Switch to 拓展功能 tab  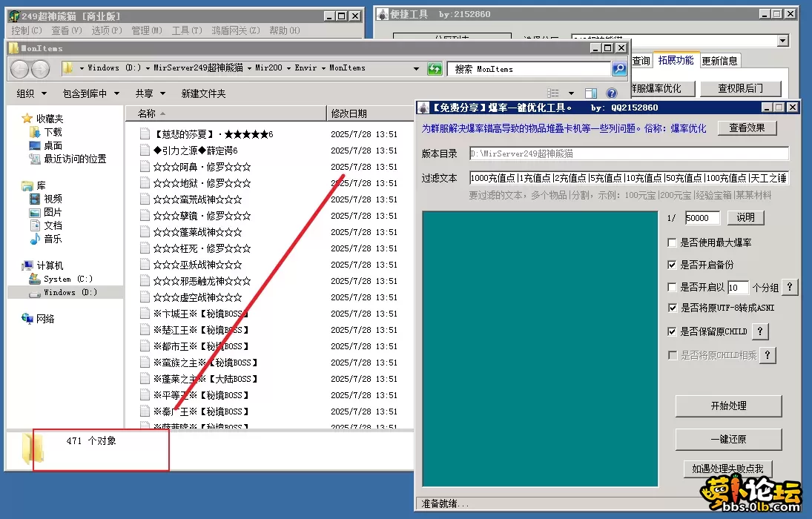tap(676, 60)
